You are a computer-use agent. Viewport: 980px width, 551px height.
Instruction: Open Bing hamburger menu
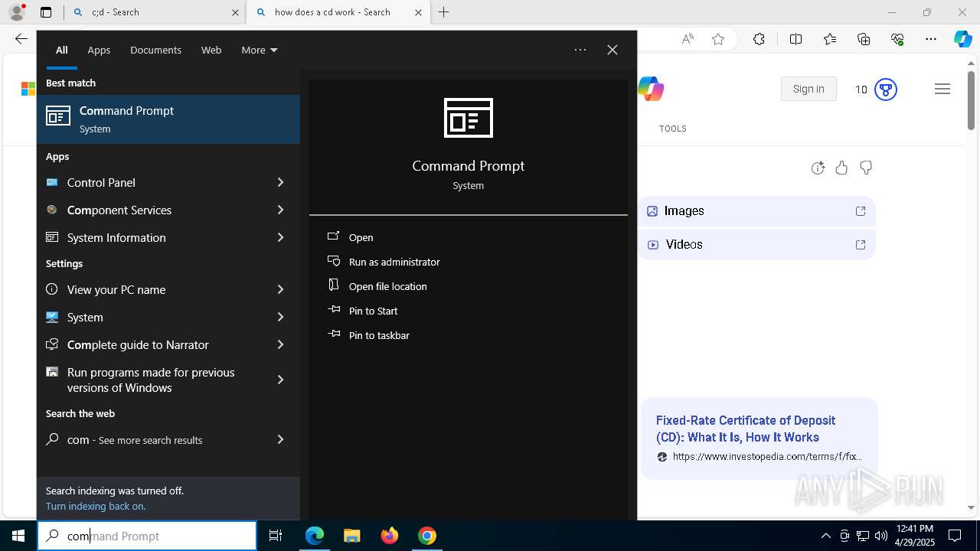point(942,90)
